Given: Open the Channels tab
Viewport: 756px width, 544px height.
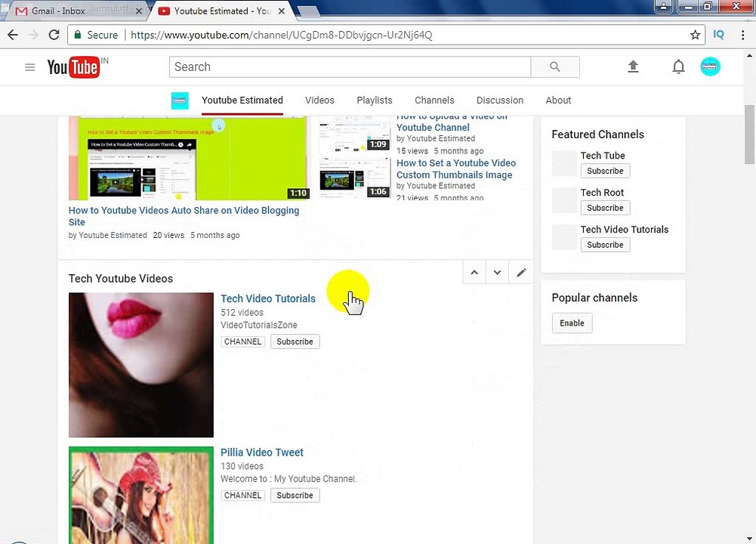Looking at the screenshot, I should pyautogui.click(x=434, y=100).
